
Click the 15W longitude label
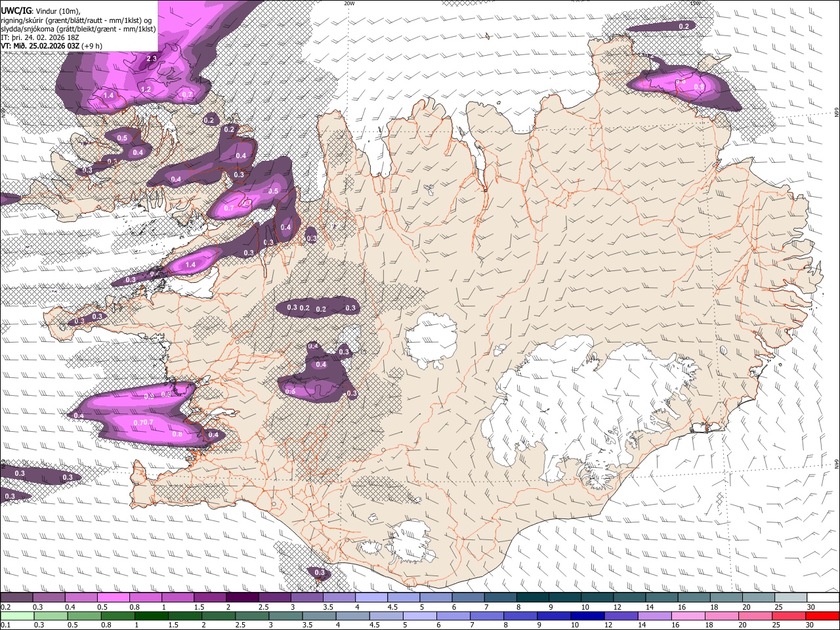pyautogui.click(x=695, y=3)
